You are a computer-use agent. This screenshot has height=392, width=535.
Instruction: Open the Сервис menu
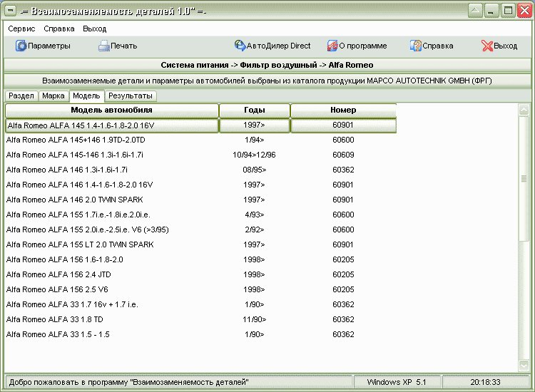(21, 29)
